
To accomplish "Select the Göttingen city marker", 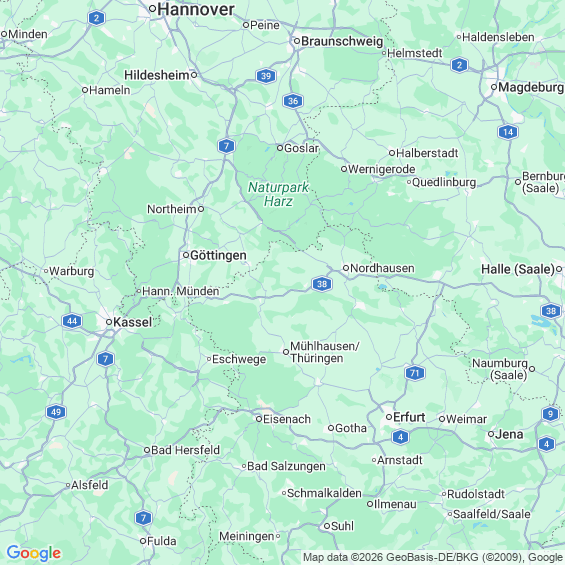I will (x=186, y=255).
